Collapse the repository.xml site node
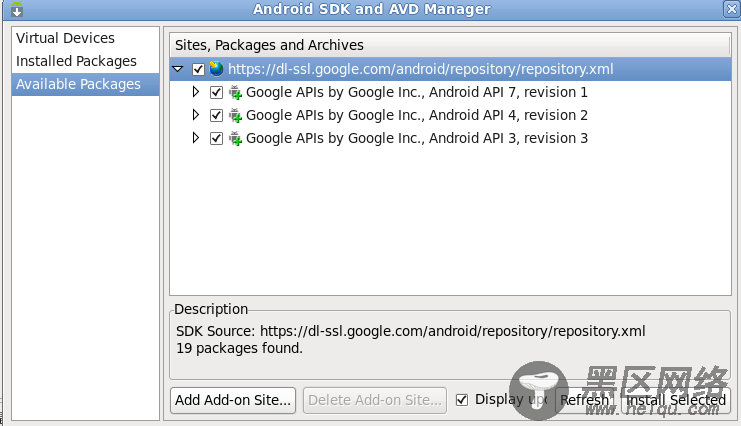The image size is (741, 426). coord(178,69)
